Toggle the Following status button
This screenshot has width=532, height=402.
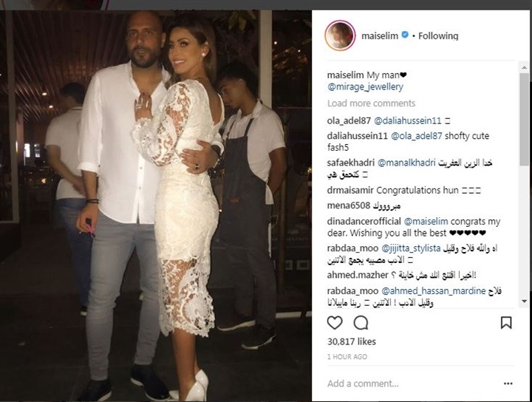click(x=438, y=35)
